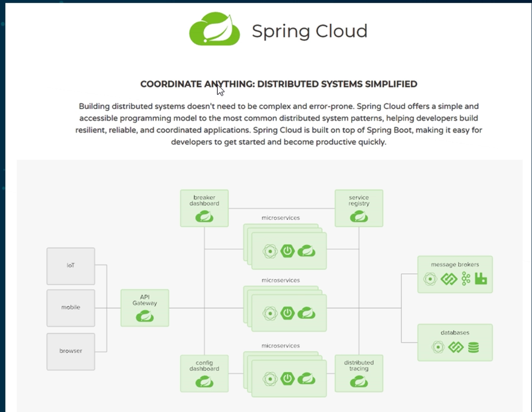The width and height of the screenshot is (532, 412).
Task: Click the Coordinate Anything heading
Action: [278, 84]
